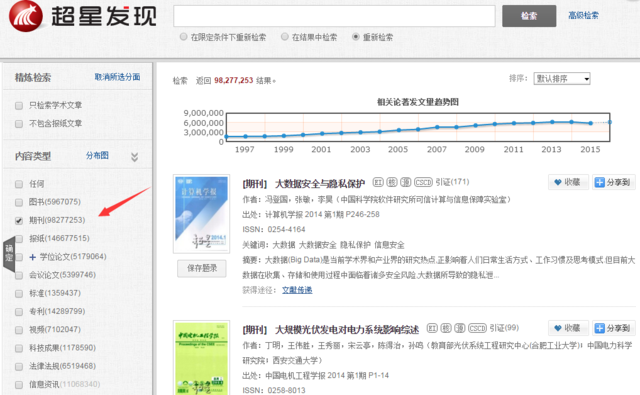Open the 计算机学报 cover thumbnail
Screen dimensions: 640x395
(202, 213)
